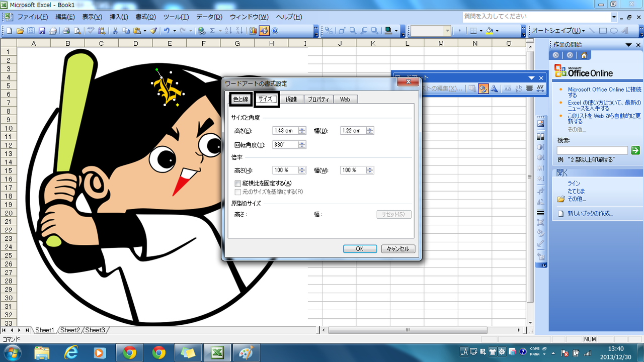Switch to the プロパティ tab
644x362 pixels.
pos(318,100)
